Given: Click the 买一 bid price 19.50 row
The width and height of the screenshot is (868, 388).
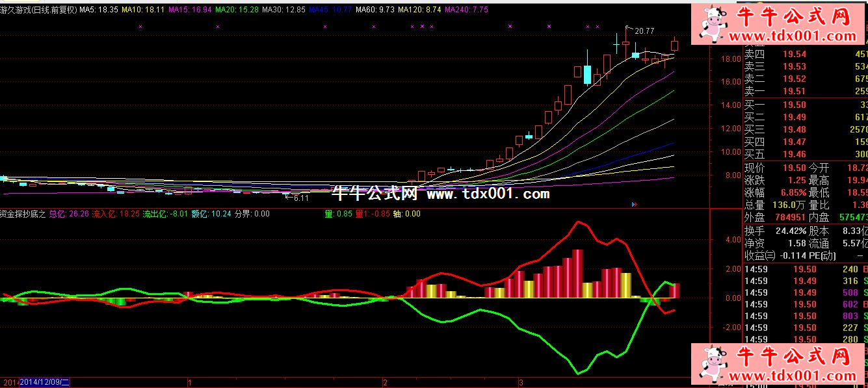Looking at the screenshot, I should click(x=793, y=105).
